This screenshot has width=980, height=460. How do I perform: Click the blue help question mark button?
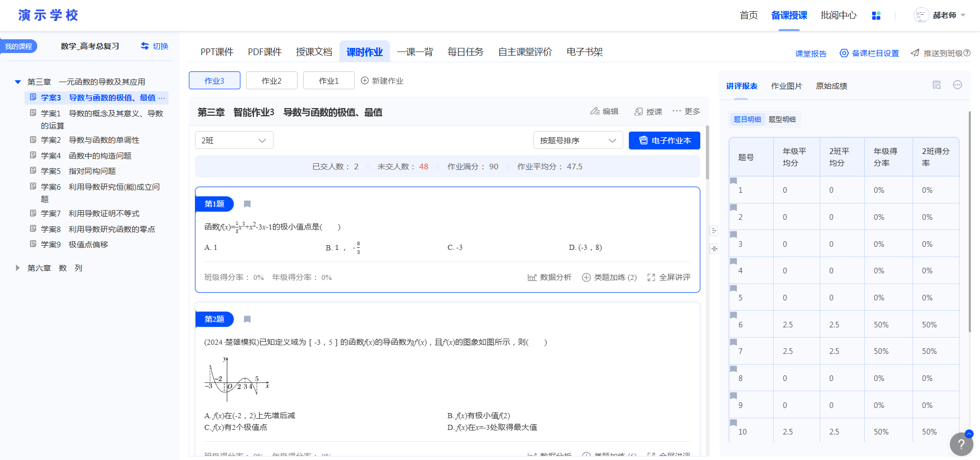tap(961, 444)
